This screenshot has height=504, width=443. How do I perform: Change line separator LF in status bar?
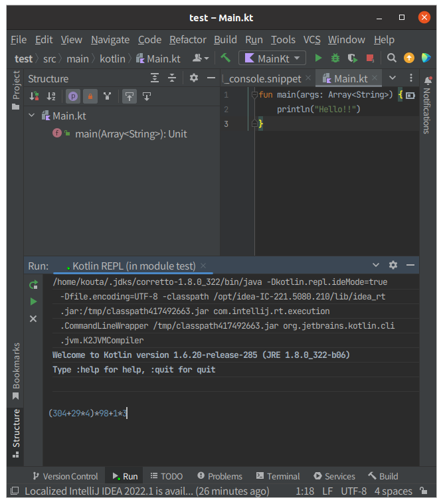pyautogui.click(x=327, y=491)
